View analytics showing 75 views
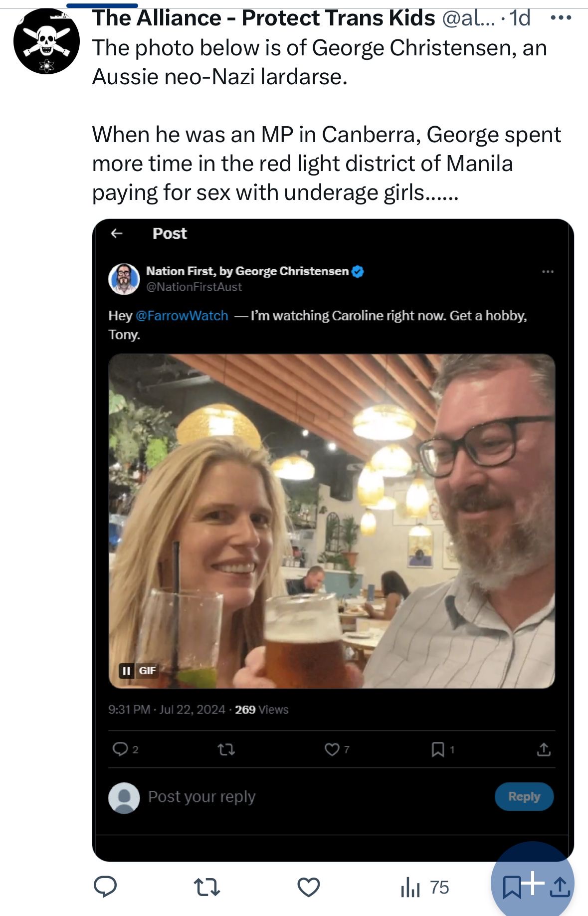This screenshot has width=588, height=916. point(424,887)
